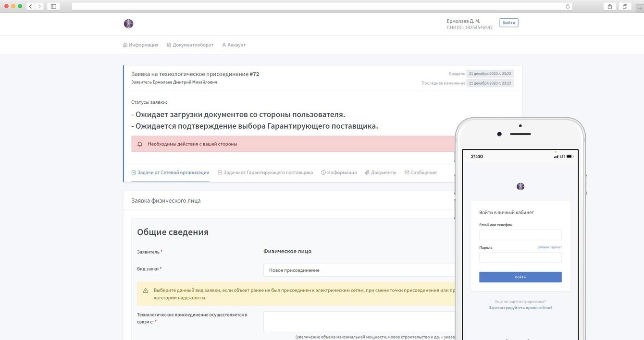644x340 pixels.
Task: Click the envelope icon on the Сообщения tab
Action: 407,172
